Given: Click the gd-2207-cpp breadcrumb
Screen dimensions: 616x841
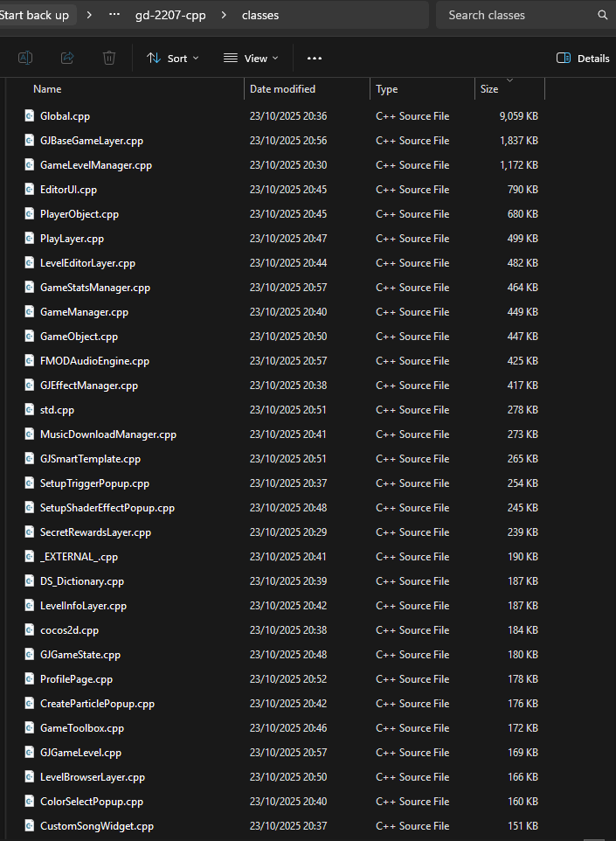Looking at the screenshot, I should [170, 15].
